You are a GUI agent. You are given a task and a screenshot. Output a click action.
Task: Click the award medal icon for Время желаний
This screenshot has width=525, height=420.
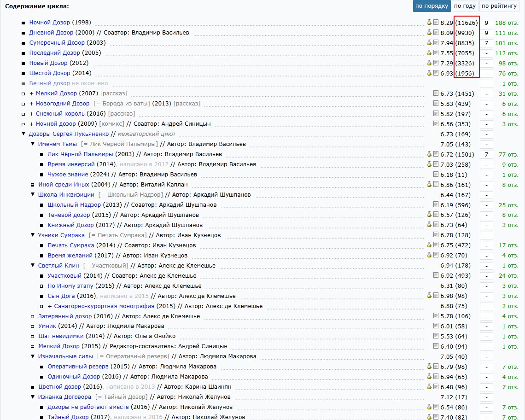tap(429, 255)
